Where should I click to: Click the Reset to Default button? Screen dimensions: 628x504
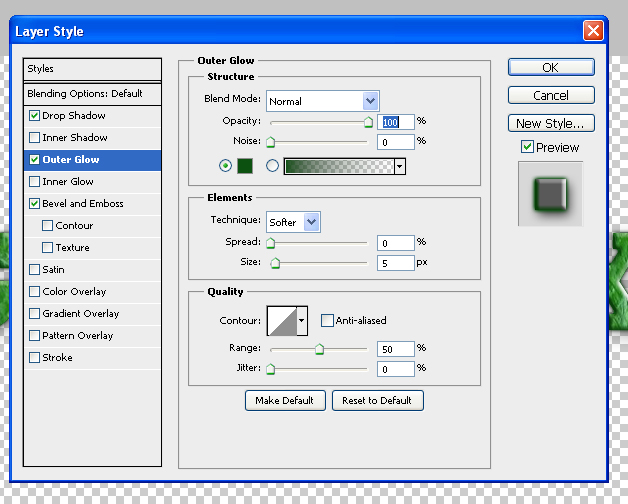[377, 400]
